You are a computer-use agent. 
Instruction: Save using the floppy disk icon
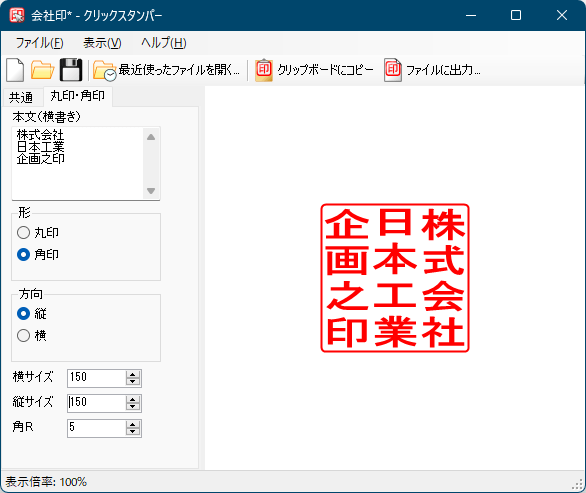71,70
